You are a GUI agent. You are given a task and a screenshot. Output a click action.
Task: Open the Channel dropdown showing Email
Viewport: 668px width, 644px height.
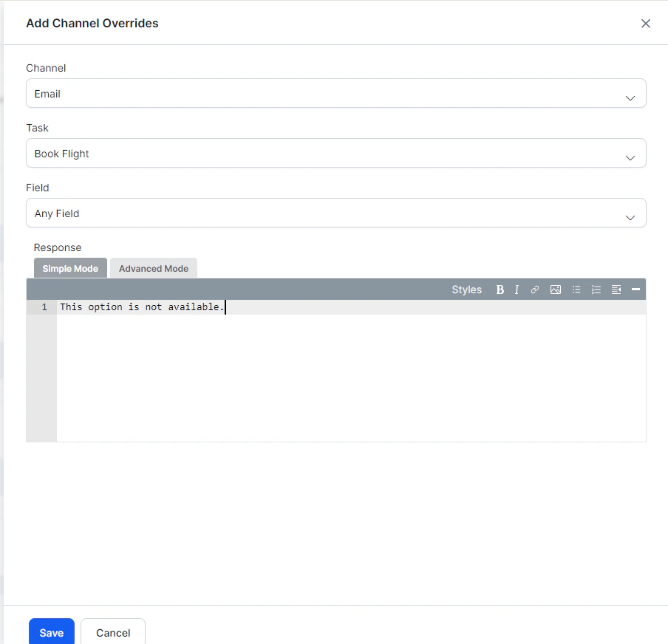pyautogui.click(x=335, y=94)
